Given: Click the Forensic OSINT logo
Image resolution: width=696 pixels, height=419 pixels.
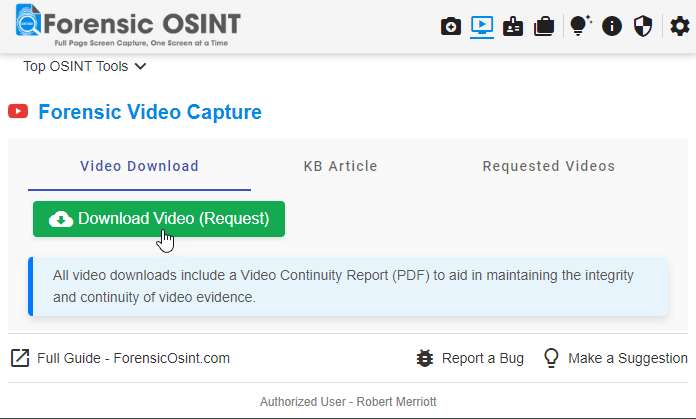Looking at the screenshot, I should (128, 24).
